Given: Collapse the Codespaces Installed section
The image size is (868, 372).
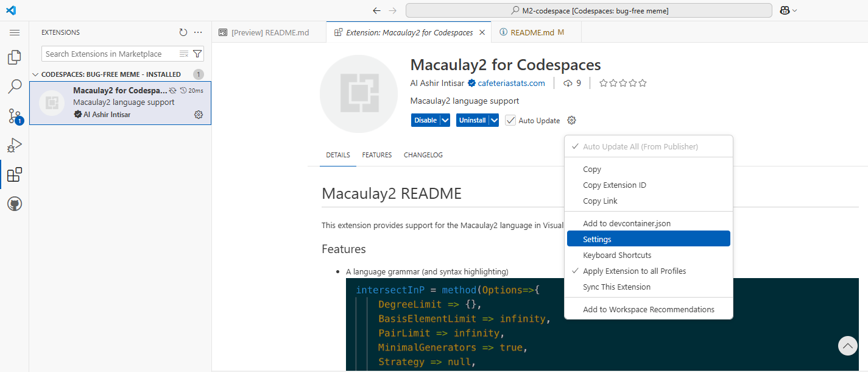Looking at the screenshot, I should click(x=35, y=74).
